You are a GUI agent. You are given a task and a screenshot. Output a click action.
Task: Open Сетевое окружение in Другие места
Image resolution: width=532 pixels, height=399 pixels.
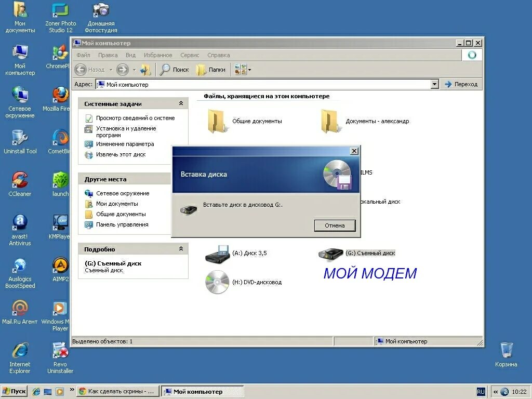(123, 193)
